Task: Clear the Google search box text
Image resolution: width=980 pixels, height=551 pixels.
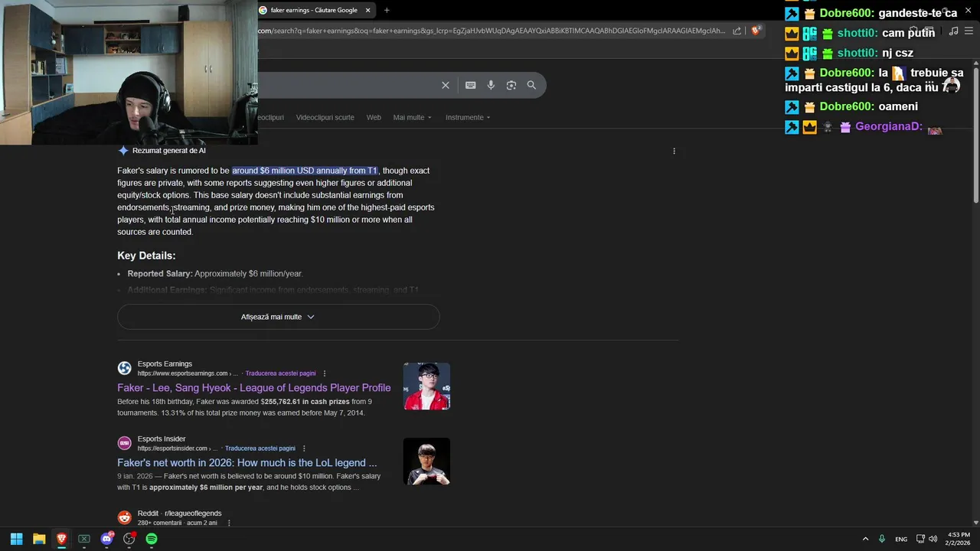Action: point(446,85)
